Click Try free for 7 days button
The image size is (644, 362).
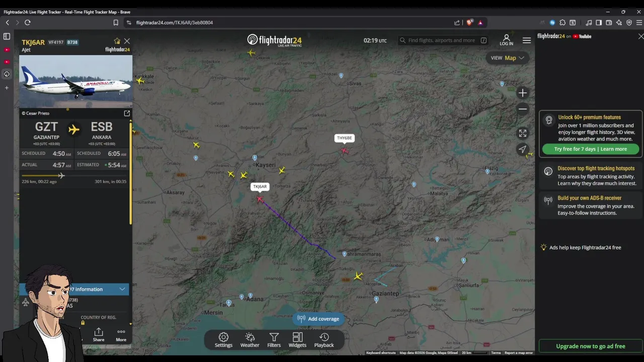click(591, 149)
